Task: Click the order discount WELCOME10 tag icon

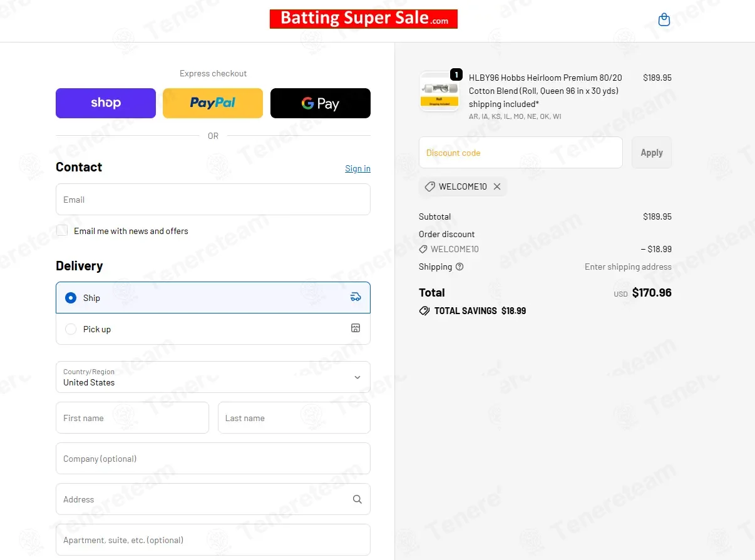Action: pos(423,249)
